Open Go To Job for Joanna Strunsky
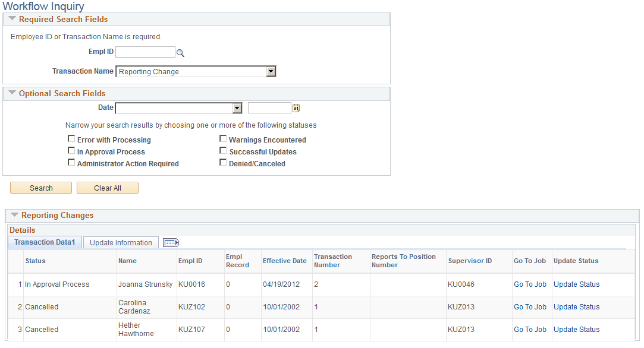This screenshot has height=348, width=644. [530, 284]
